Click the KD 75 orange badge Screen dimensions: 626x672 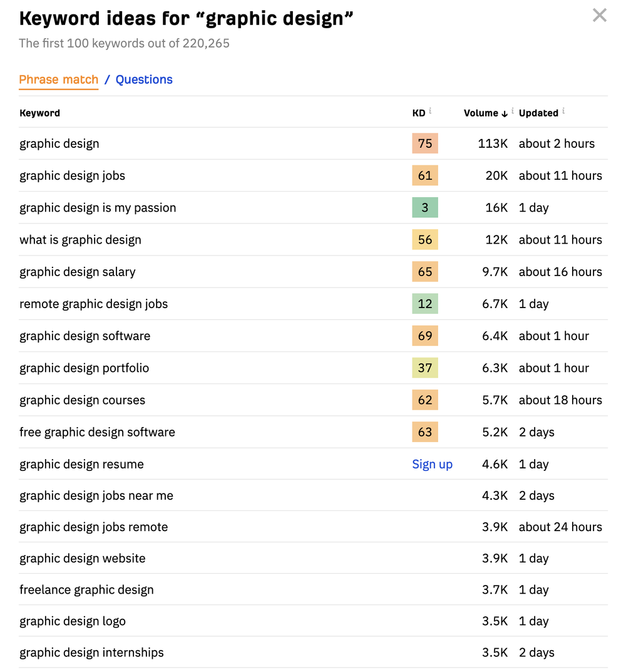click(425, 143)
